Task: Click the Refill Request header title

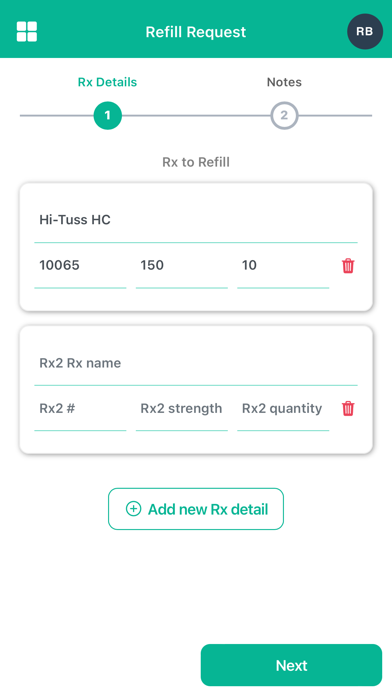Action: click(x=196, y=32)
